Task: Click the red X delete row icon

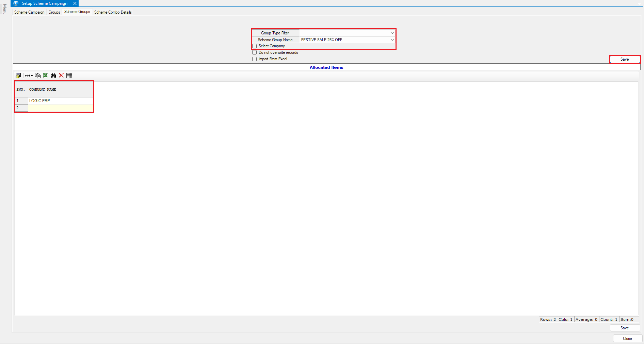Action: (x=61, y=76)
